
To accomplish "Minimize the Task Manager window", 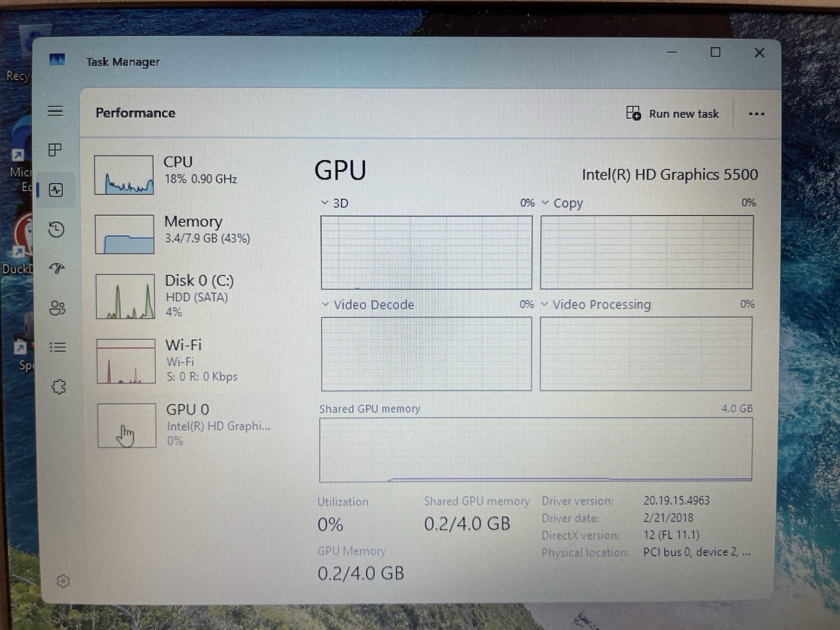I will click(672, 52).
